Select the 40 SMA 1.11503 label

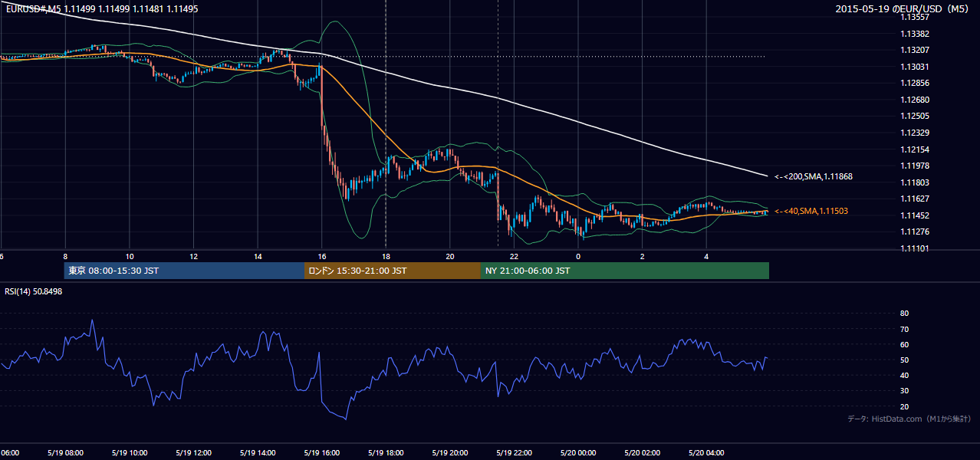click(811, 211)
